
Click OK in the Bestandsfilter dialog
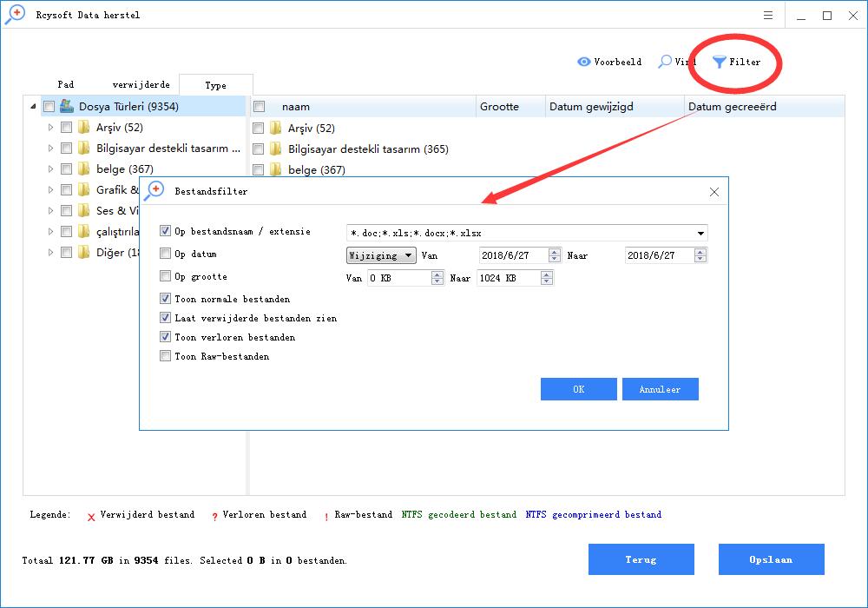point(578,389)
